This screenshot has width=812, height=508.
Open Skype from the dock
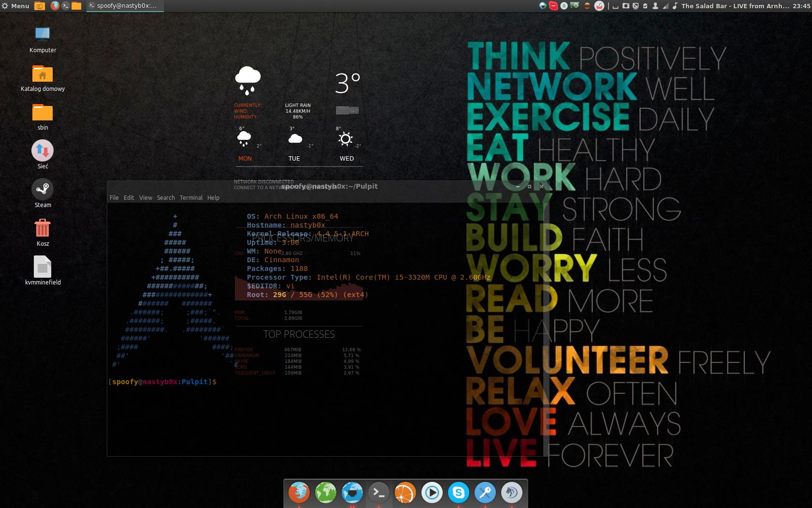pyautogui.click(x=459, y=493)
